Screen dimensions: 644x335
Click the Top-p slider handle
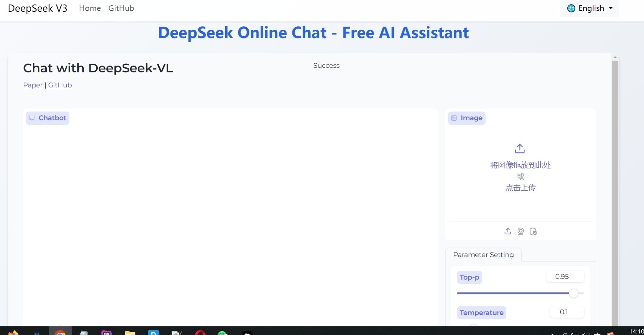[573, 293]
